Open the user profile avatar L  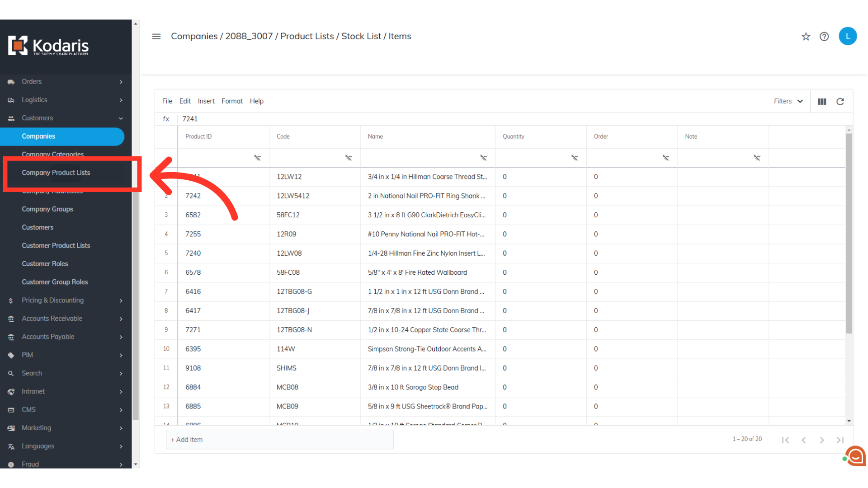coord(847,36)
